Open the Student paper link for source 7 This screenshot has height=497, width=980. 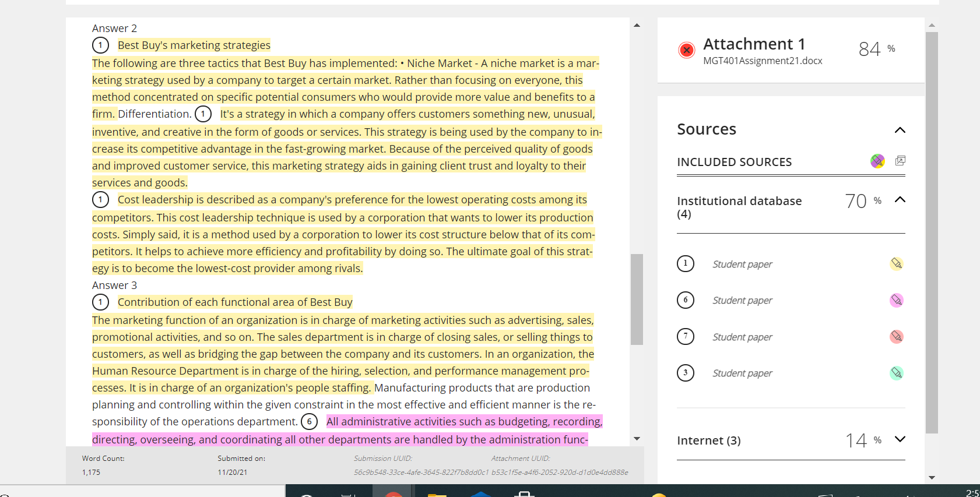point(742,337)
